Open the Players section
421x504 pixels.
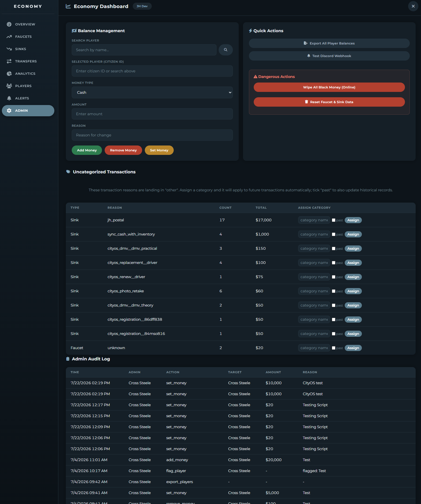[28, 86]
